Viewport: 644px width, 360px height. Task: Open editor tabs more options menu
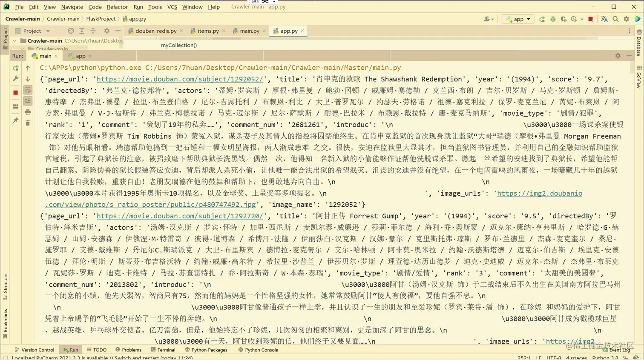pyautogui.click(x=629, y=31)
